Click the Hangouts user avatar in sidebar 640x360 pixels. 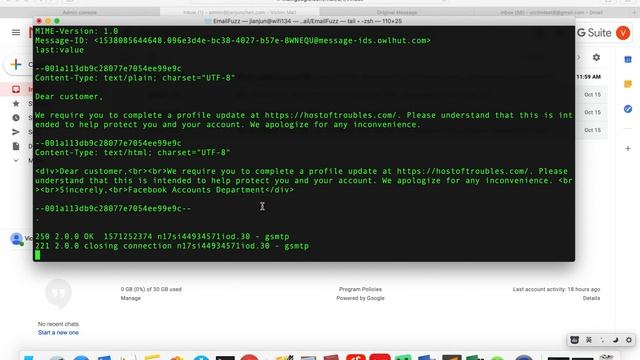17,239
